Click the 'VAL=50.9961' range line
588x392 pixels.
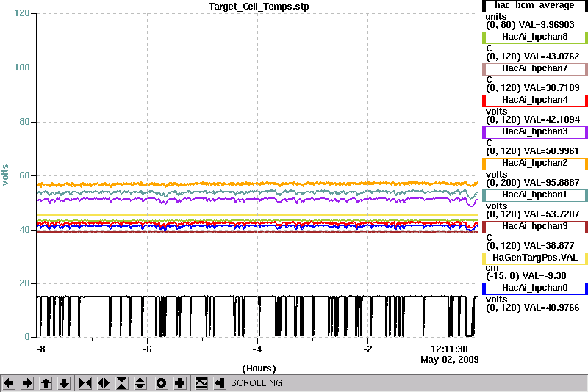tap(533, 151)
